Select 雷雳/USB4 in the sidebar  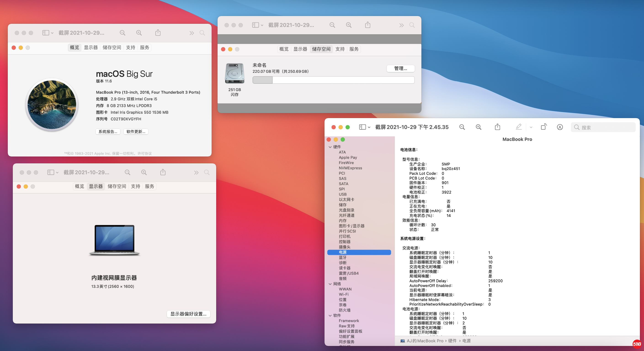pyautogui.click(x=349, y=273)
